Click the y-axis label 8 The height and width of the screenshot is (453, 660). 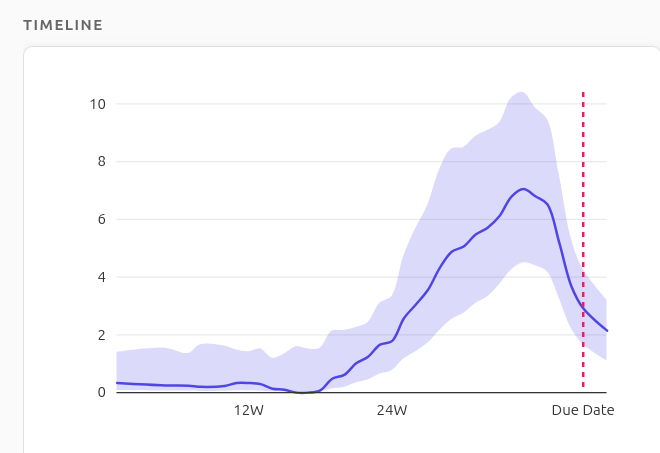pos(101,162)
